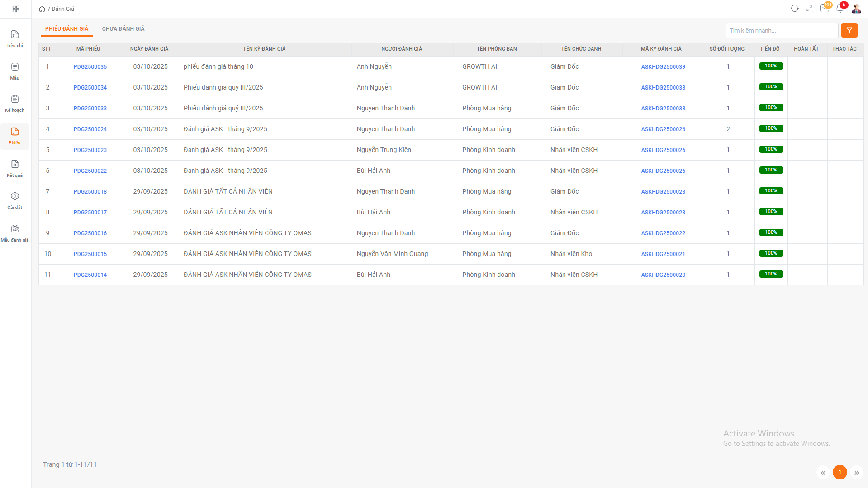Screen dimensions: 868x488
Task: Click the quick search input field
Action: pyautogui.click(x=781, y=30)
